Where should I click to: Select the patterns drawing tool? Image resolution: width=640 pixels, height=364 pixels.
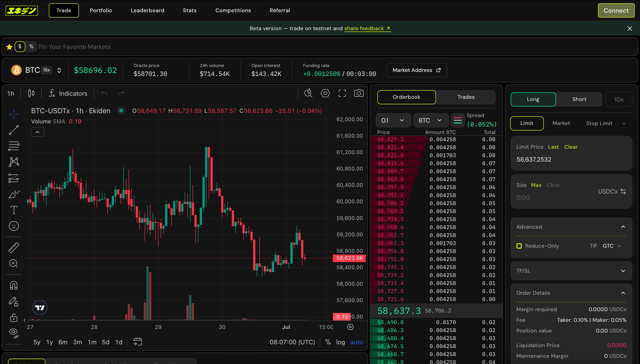pyautogui.click(x=14, y=162)
